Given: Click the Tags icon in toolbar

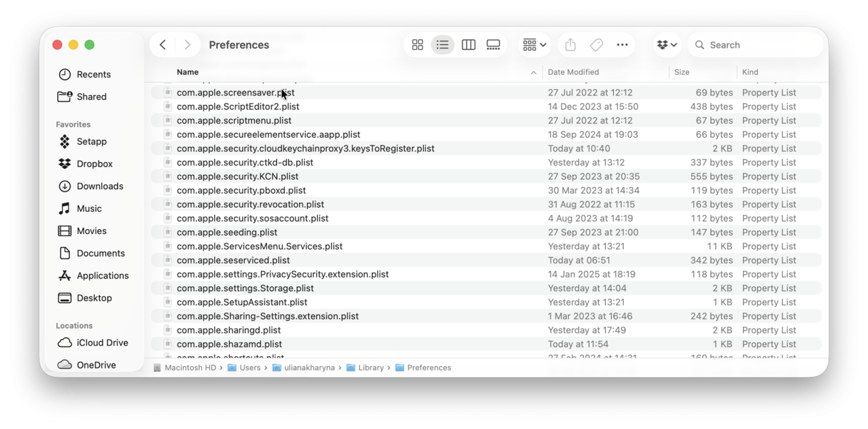Looking at the screenshot, I should click(596, 44).
